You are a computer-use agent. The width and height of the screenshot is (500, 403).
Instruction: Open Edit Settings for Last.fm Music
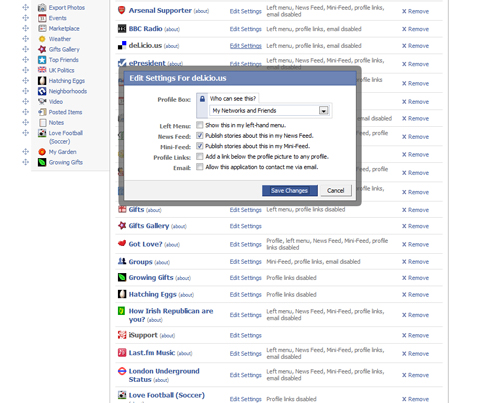245,353
